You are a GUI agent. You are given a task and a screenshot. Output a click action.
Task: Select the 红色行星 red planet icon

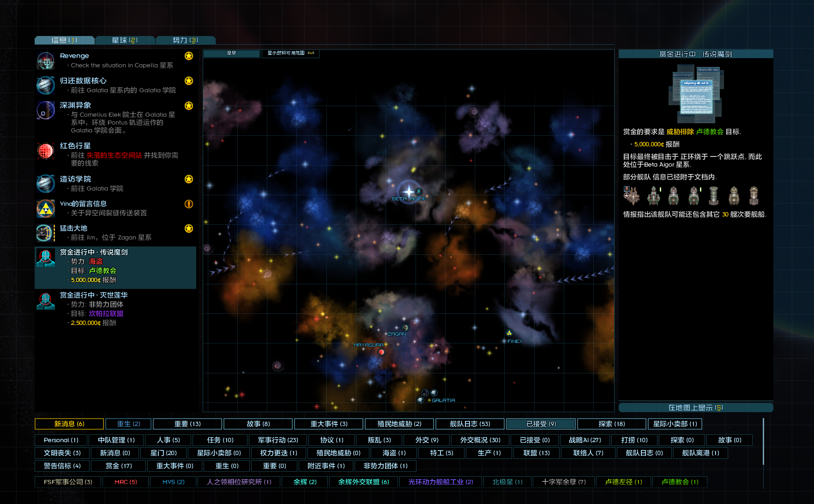tap(46, 150)
